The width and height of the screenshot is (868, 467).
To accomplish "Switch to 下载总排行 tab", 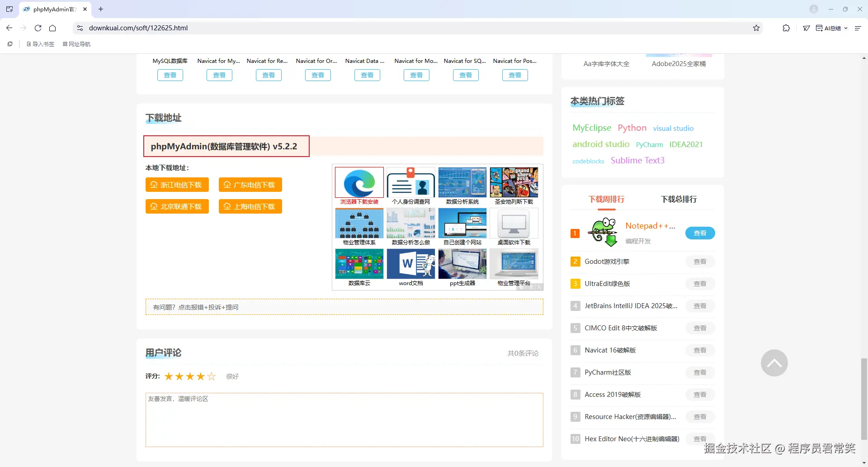I will tap(679, 199).
